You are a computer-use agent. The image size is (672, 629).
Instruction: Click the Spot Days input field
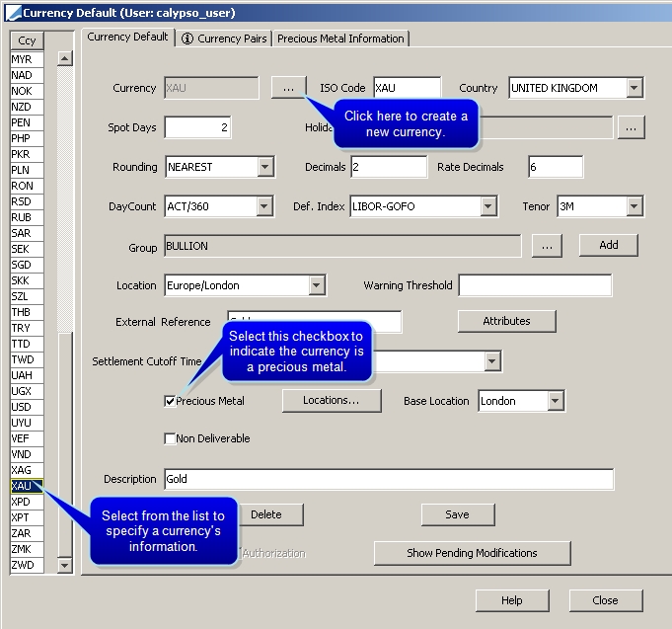[x=198, y=127]
